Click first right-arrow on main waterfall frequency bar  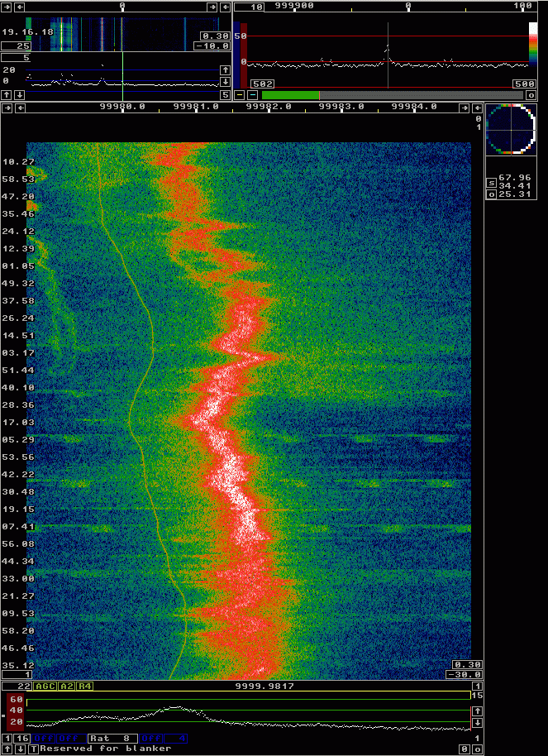pos(7,108)
